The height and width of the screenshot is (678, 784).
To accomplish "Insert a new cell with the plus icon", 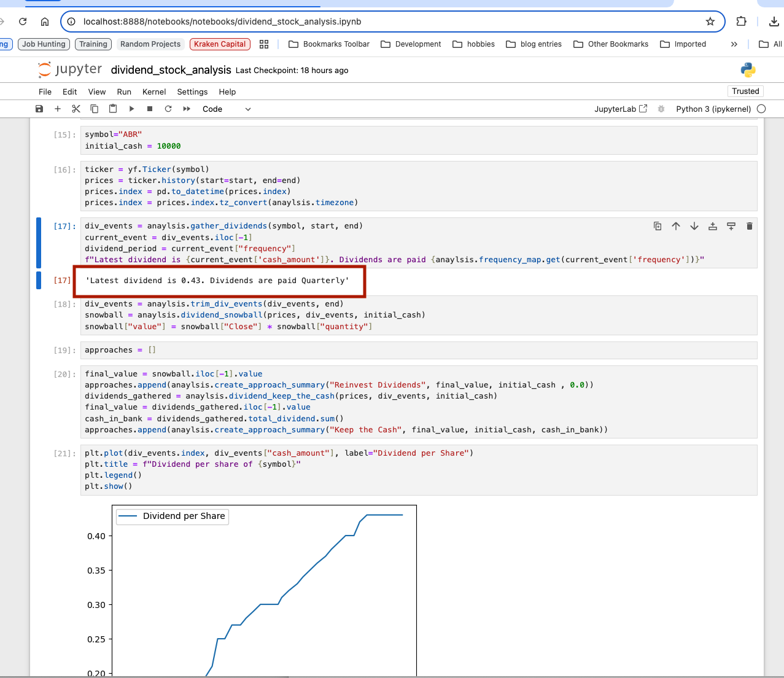I will tap(58, 109).
